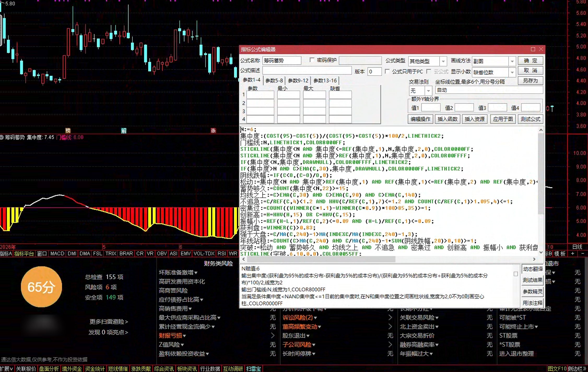Click the 解 marker on the chart
This screenshot has width=588, height=372.
(x=124, y=130)
